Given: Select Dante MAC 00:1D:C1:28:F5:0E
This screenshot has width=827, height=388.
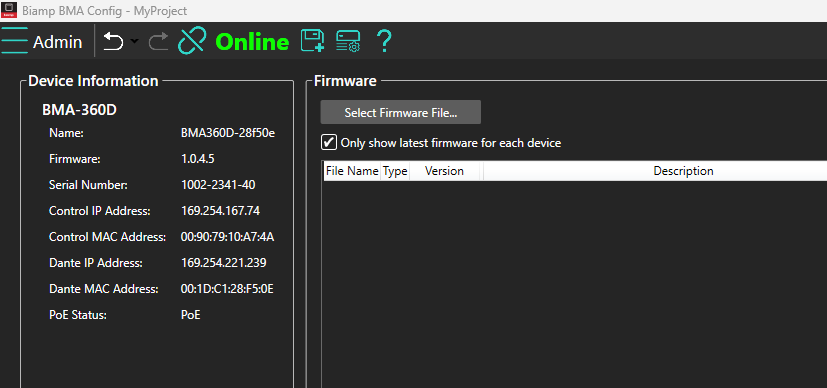Looking at the screenshot, I should click(227, 289).
